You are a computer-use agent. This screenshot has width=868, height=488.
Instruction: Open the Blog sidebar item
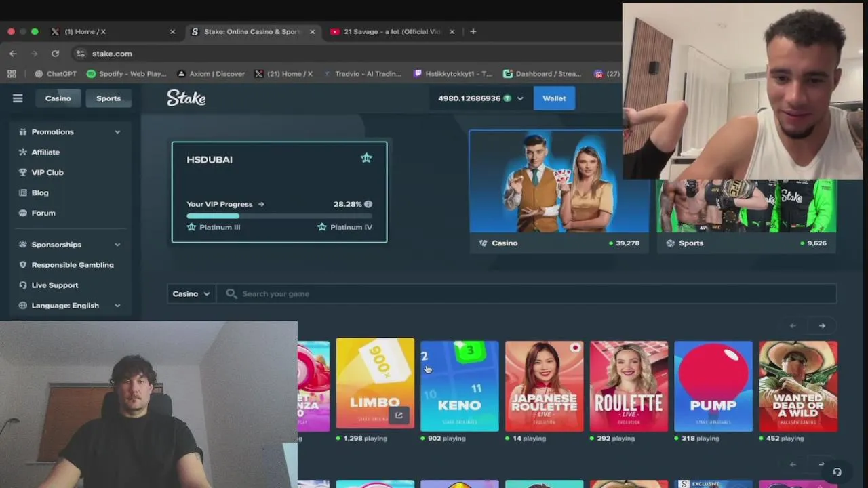(x=40, y=193)
